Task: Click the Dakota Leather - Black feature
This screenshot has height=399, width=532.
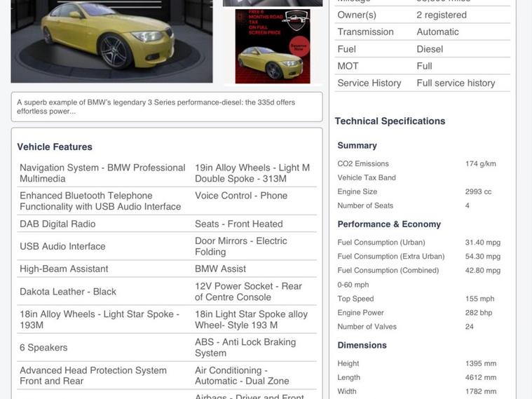Action: click(68, 291)
